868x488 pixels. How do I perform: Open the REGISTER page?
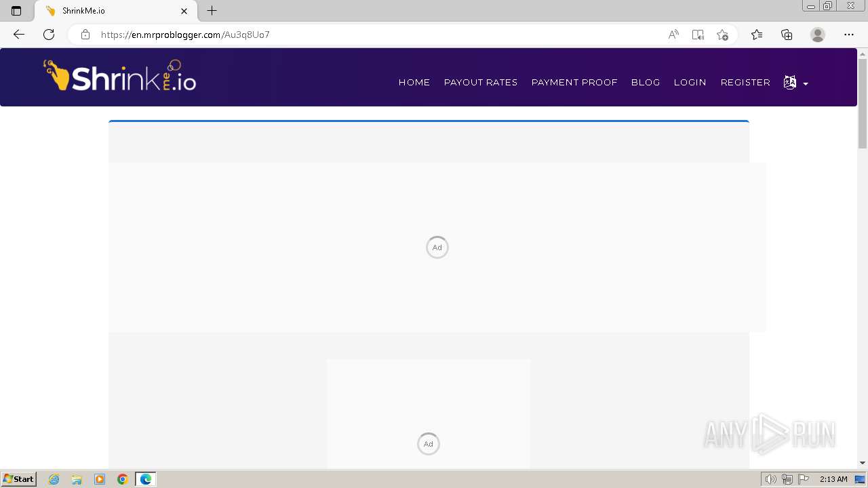(745, 83)
